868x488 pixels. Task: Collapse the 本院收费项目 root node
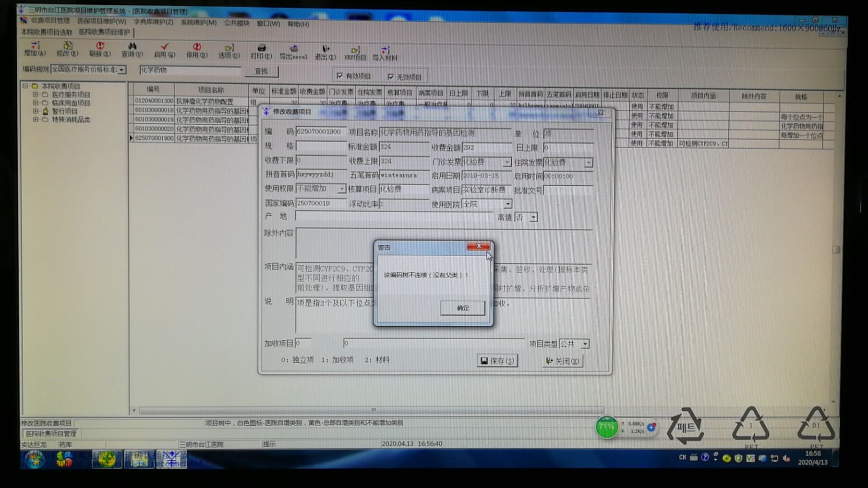click(25, 86)
